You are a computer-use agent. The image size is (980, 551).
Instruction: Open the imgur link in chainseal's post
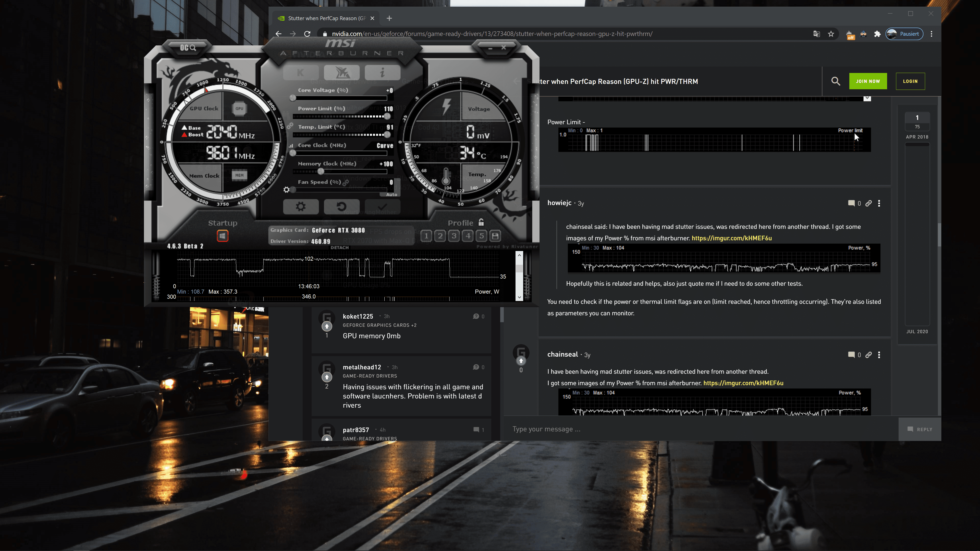click(x=743, y=383)
